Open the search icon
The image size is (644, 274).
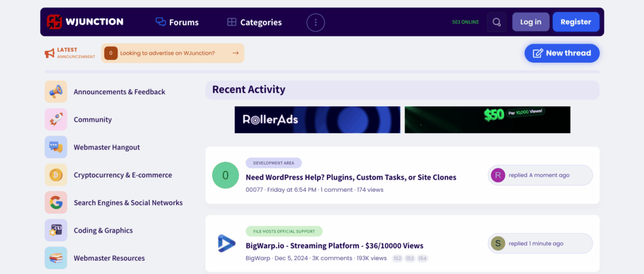497,22
